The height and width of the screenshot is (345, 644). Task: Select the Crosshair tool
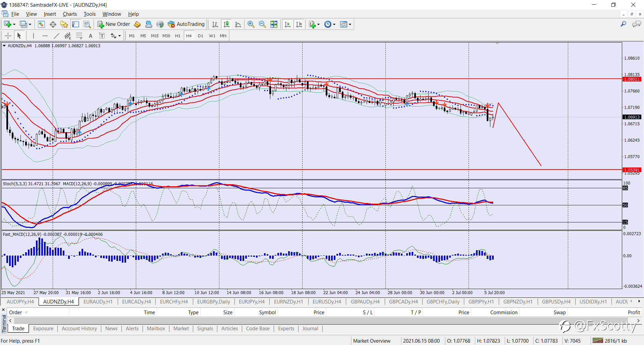tap(8, 36)
